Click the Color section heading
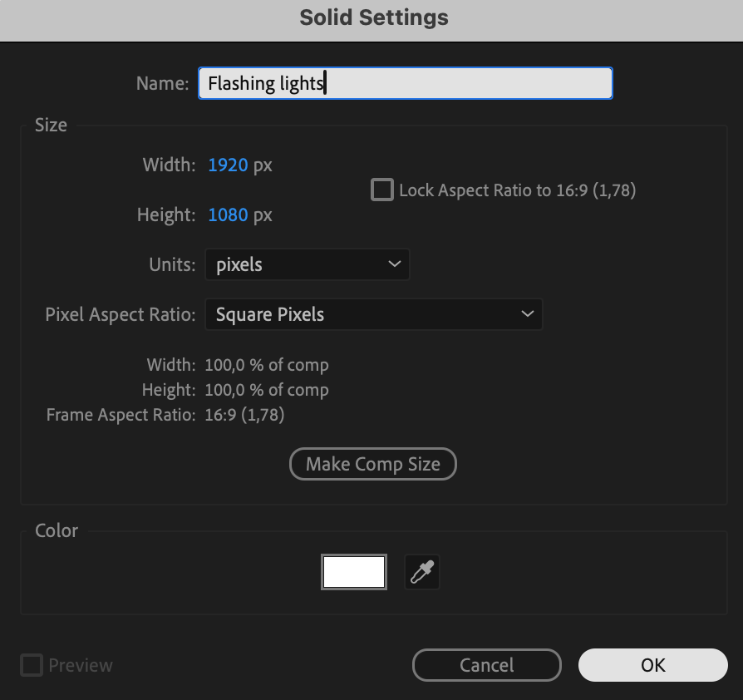The width and height of the screenshot is (743, 700). [57, 530]
